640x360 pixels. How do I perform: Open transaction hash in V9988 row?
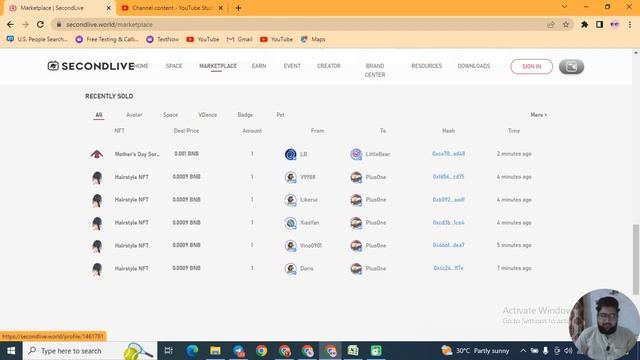tap(448, 177)
